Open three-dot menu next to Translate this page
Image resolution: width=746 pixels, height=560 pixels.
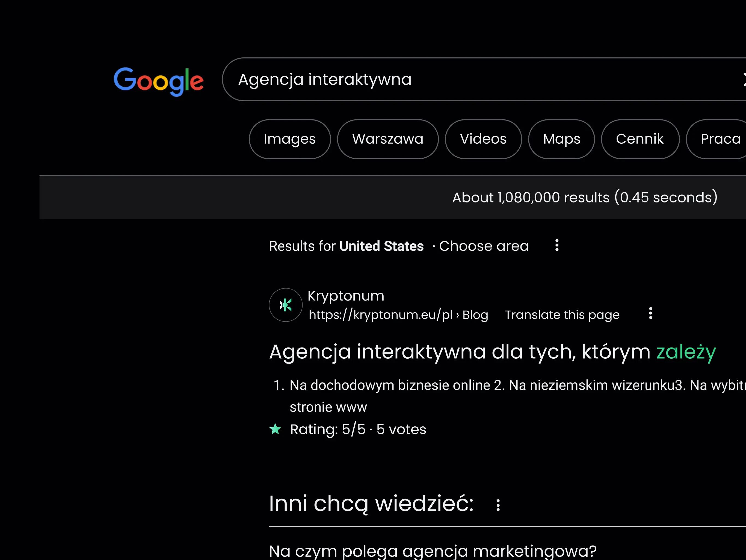point(650,313)
